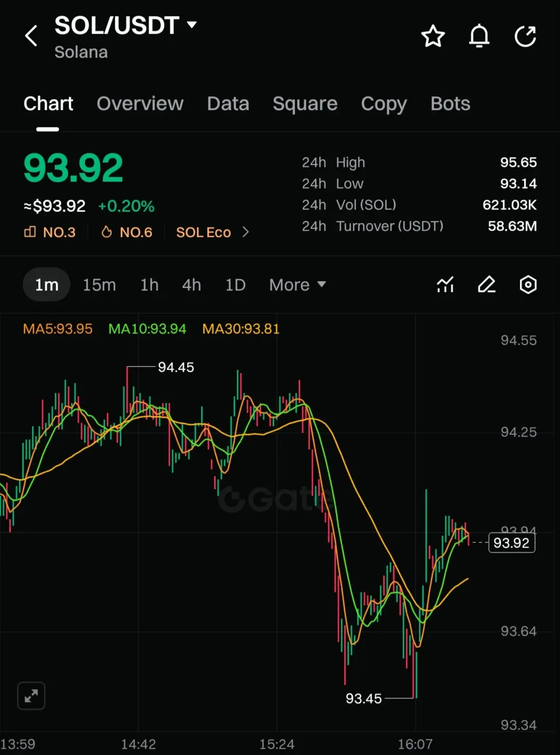Image resolution: width=560 pixels, height=755 pixels.
Task: Tap the 93.34 price axis label
Action: click(x=519, y=725)
